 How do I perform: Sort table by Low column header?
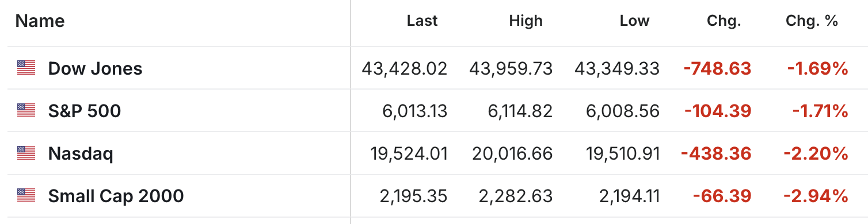pyautogui.click(x=634, y=21)
